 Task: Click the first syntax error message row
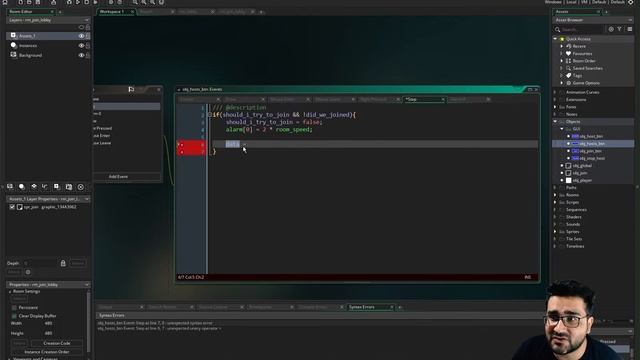click(x=155, y=323)
